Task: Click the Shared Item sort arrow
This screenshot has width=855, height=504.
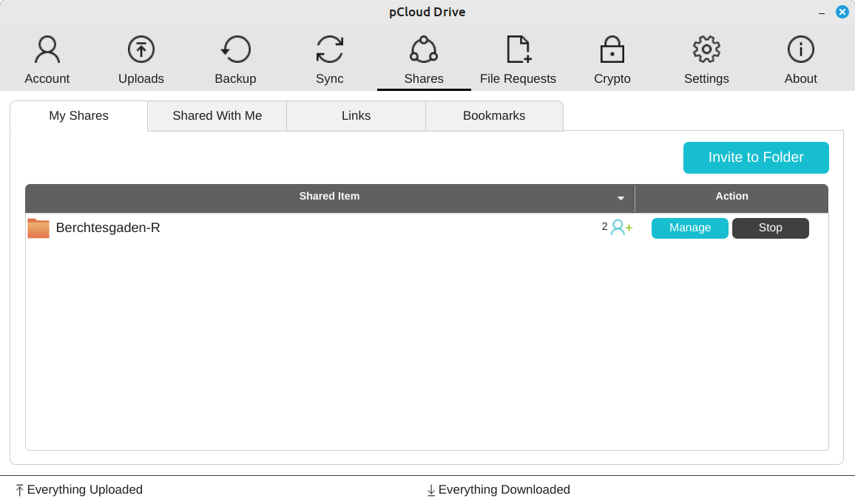Action: click(621, 198)
